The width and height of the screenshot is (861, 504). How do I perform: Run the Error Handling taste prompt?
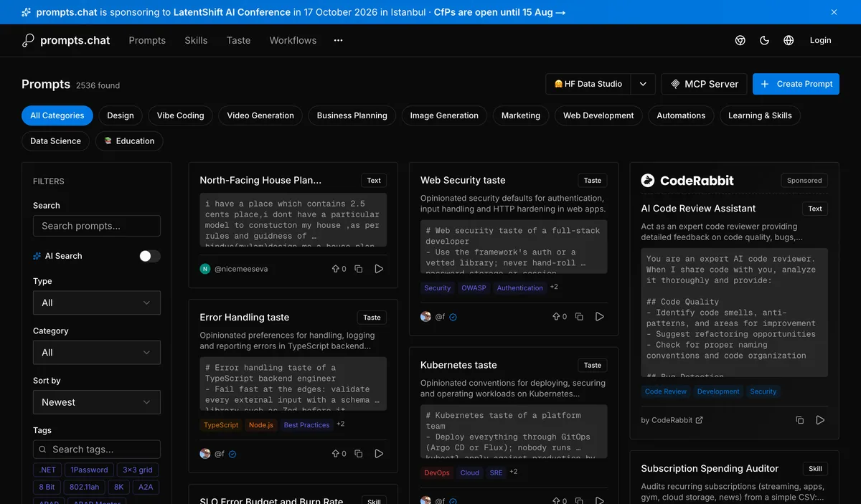point(380,454)
